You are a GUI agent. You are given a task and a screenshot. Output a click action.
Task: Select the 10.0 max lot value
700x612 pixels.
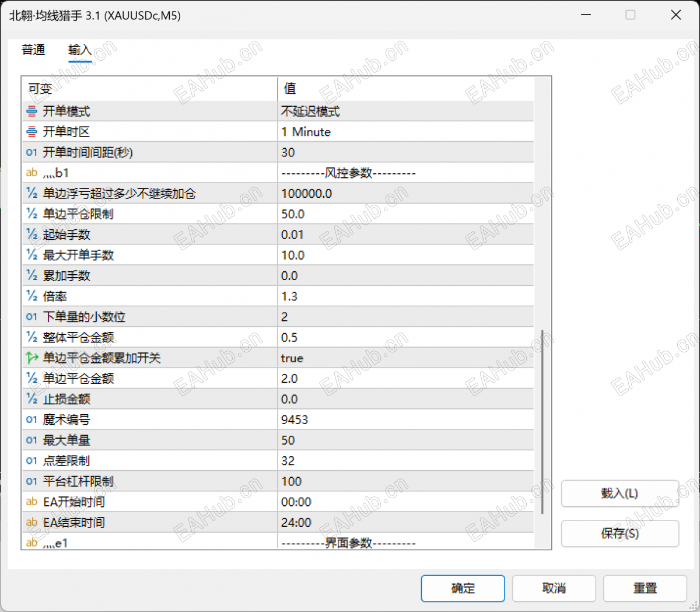(x=405, y=255)
